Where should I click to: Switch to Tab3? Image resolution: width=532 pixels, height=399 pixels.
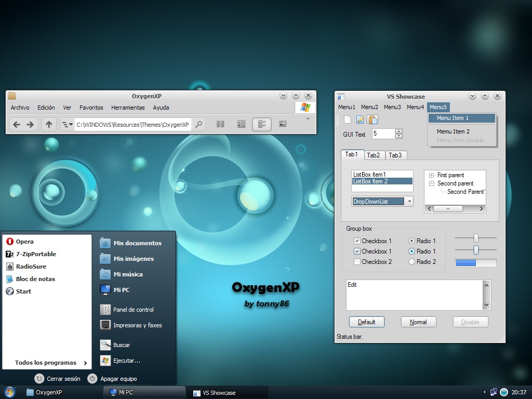pos(395,155)
